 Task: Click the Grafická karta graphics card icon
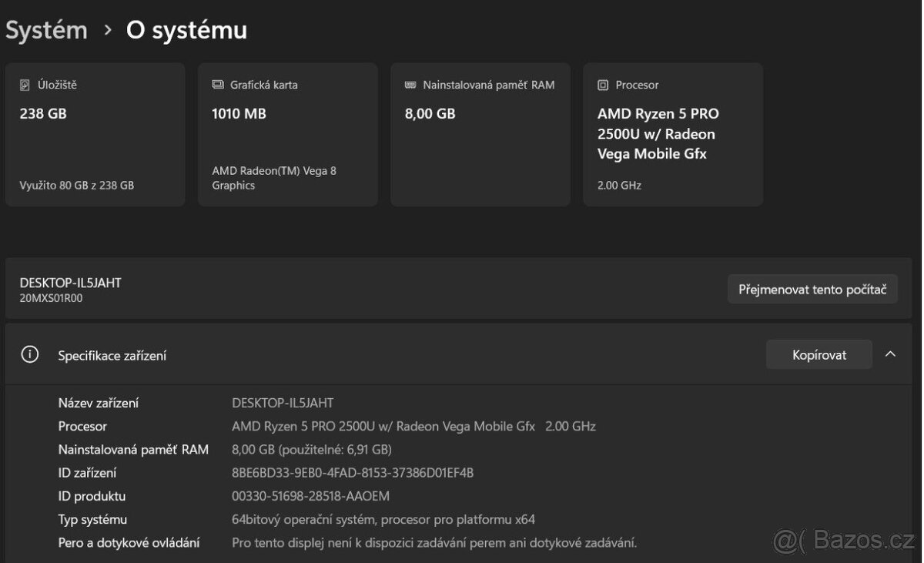coord(217,85)
